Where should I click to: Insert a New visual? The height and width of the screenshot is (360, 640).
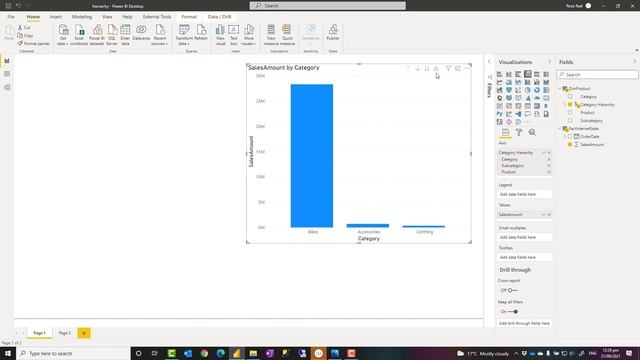[220, 35]
